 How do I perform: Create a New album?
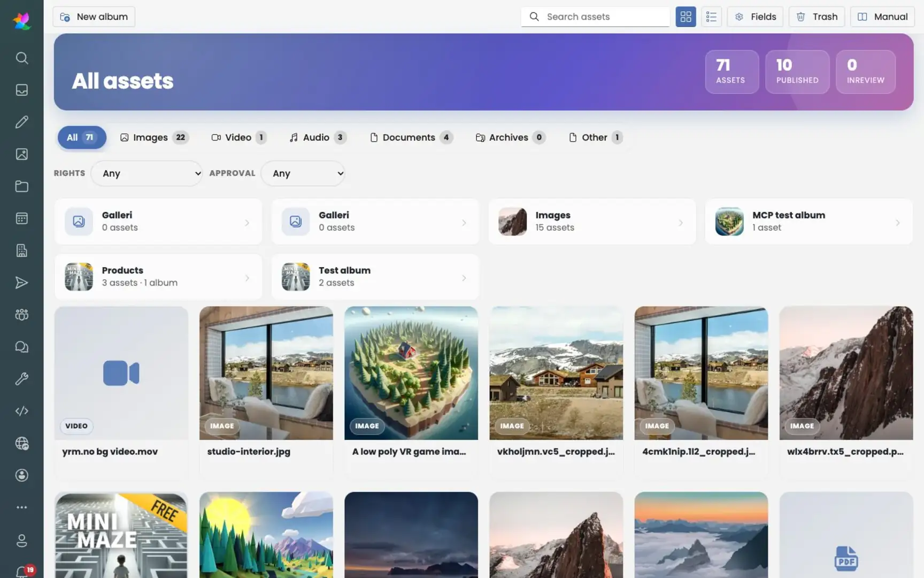pos(94,17)
